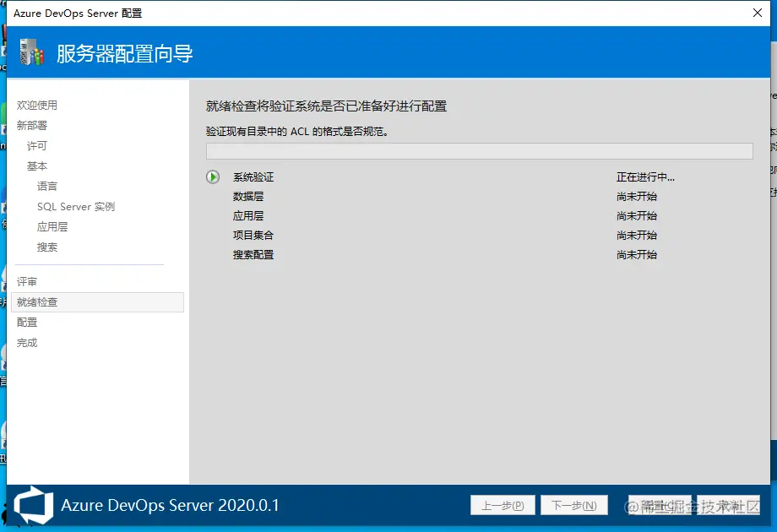Click the Azure DevOps logo in footer

tap(33, 505)
